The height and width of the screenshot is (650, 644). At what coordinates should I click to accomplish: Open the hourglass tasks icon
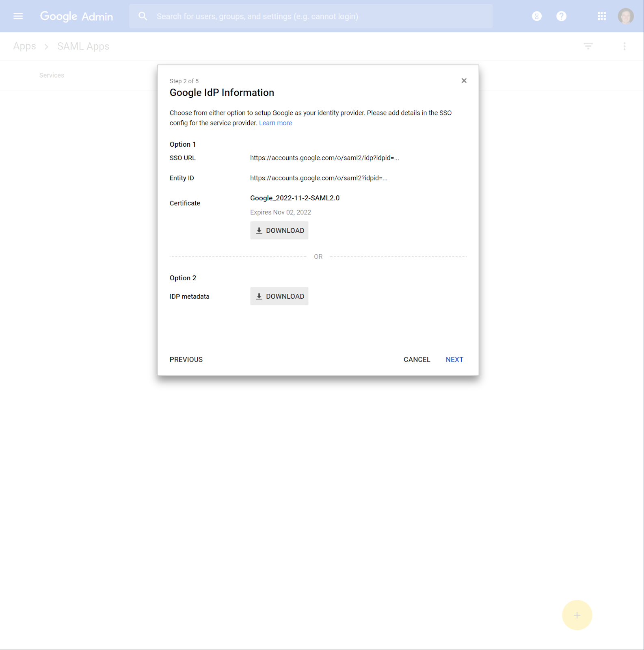pyautogui.click(x=537, y=16)
